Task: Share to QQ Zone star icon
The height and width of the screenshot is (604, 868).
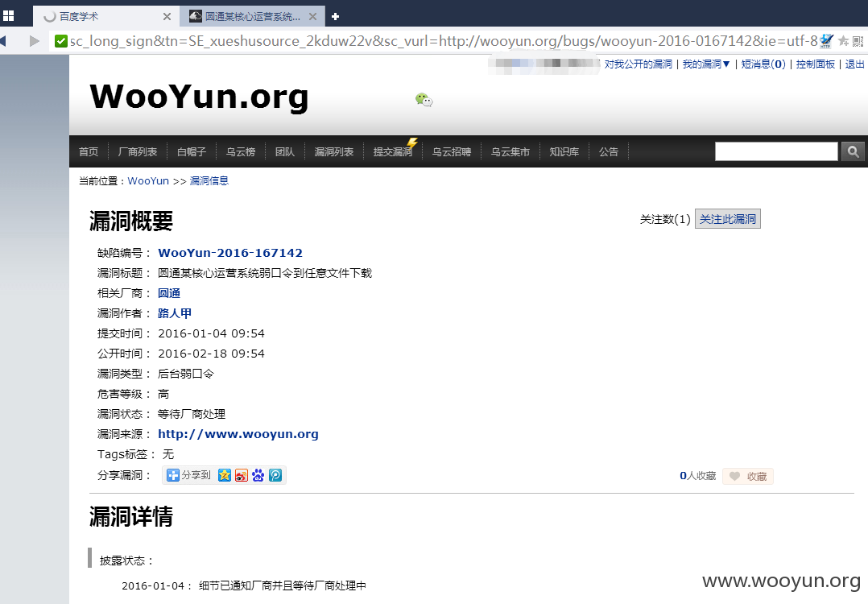Action: click(x=224, y=475)
